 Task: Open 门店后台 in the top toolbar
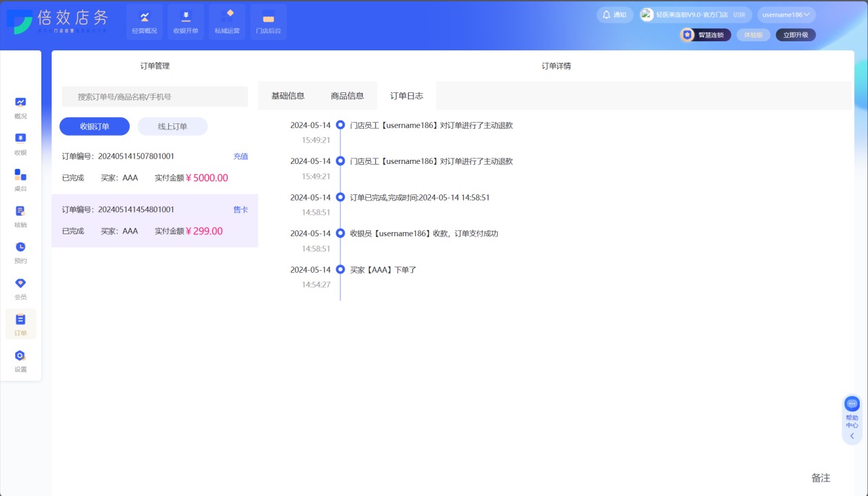(268, 21)
